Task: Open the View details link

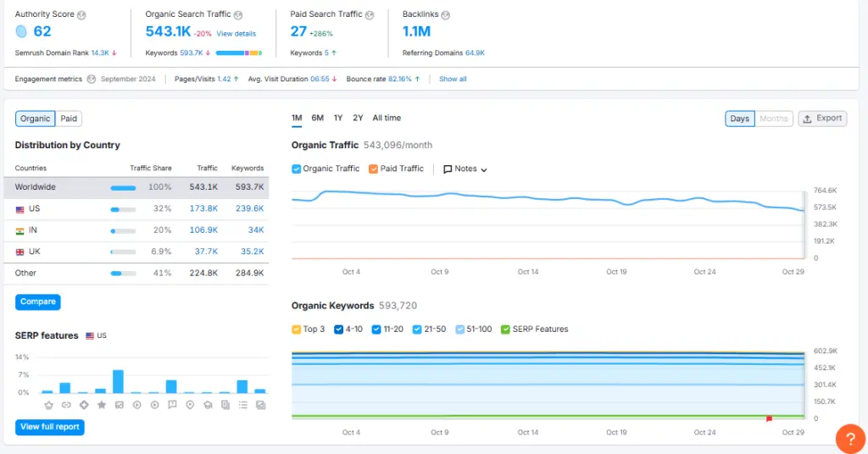Action: (x=236, y=34)
